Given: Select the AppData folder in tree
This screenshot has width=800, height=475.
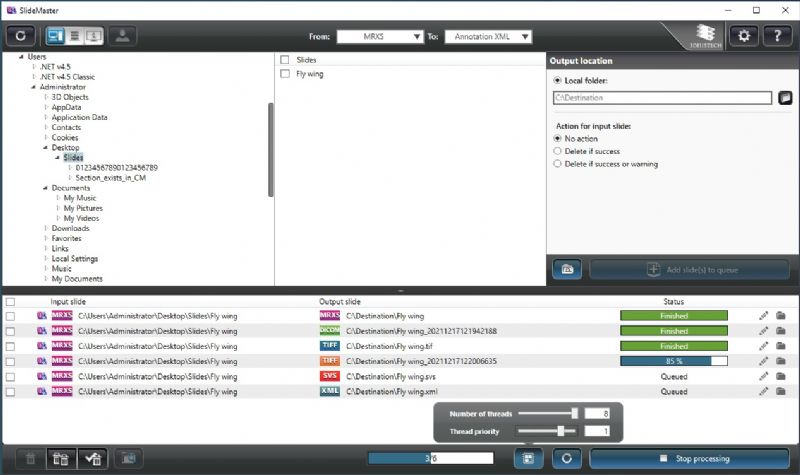Looking at the screenshot, I should click(x=66, y=107).
